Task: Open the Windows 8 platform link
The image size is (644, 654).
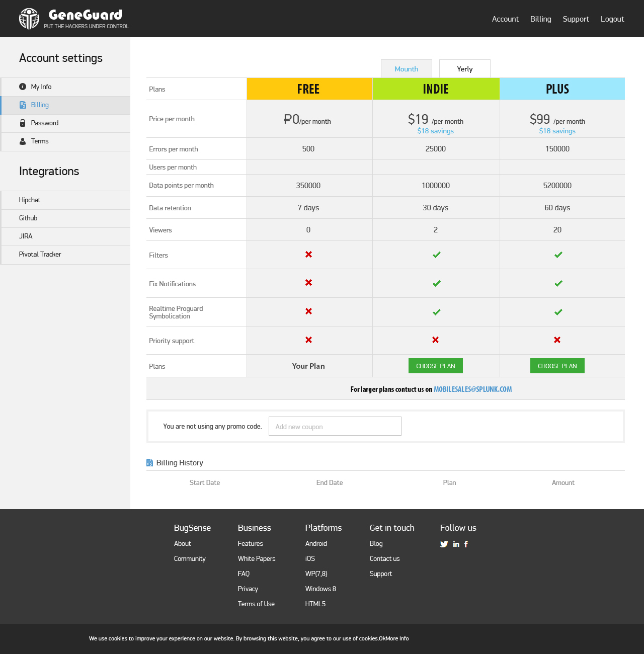Action: coord(320,589)
